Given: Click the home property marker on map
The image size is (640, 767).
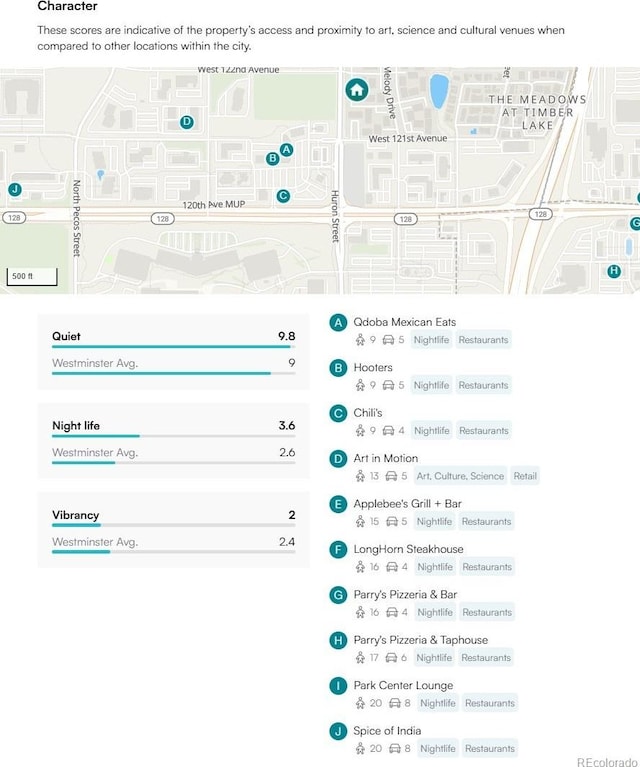Looking at the screenshot, I should click(x=357, y=90).
